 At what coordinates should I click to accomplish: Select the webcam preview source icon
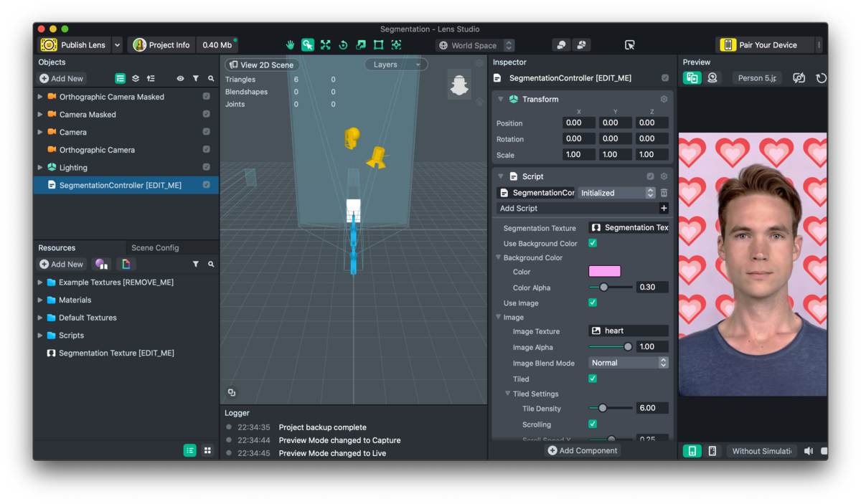712,78
